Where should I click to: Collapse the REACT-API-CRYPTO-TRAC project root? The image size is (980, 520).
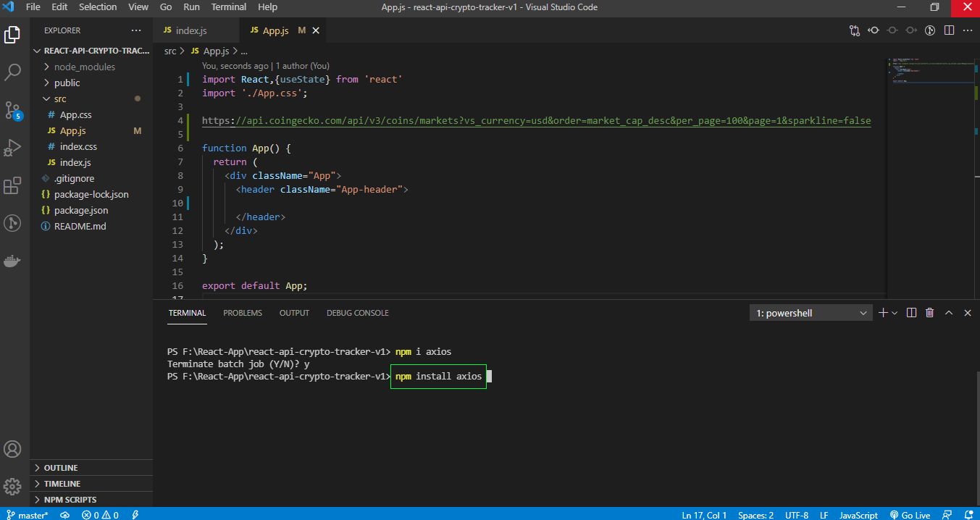pyautogui.click(x=92, y=51)
